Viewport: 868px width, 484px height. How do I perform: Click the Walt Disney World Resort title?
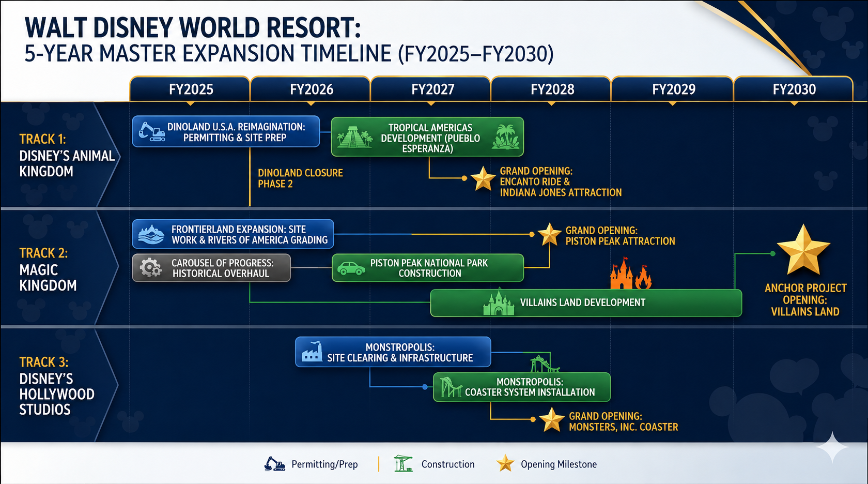(x=193, y=28)
